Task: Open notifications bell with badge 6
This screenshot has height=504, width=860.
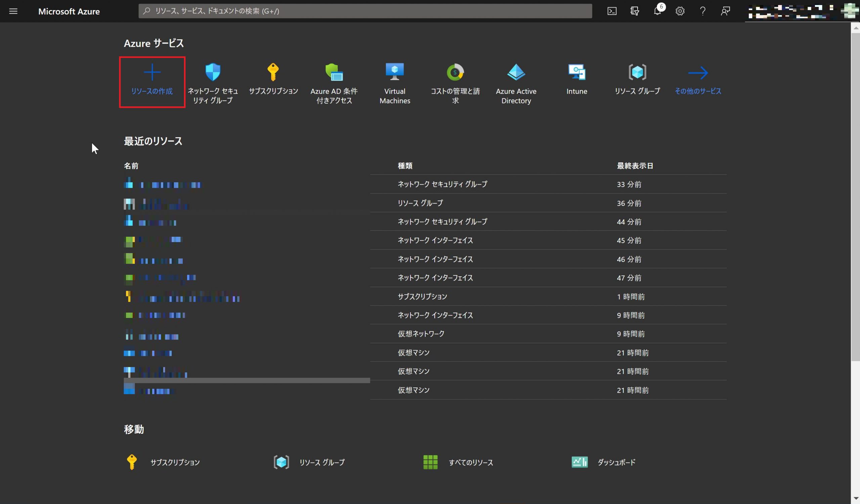Action: 657,11
